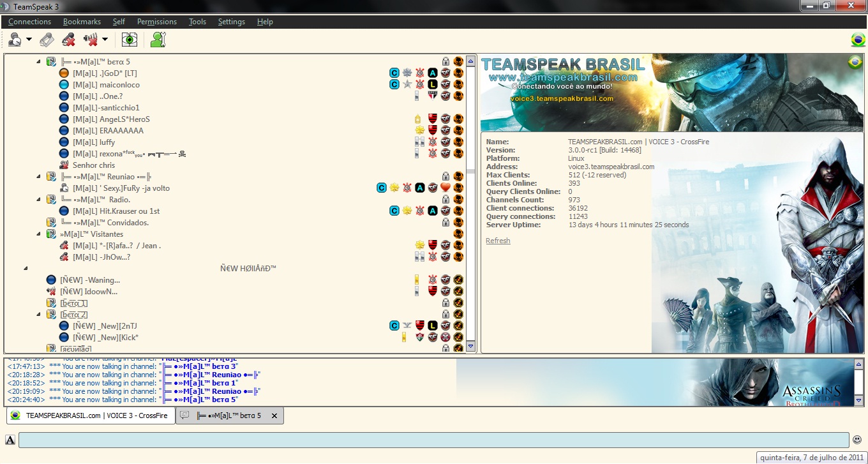Click the padlock icon on beta 5 channel
868x464 pixels.
tap(445, 62)
